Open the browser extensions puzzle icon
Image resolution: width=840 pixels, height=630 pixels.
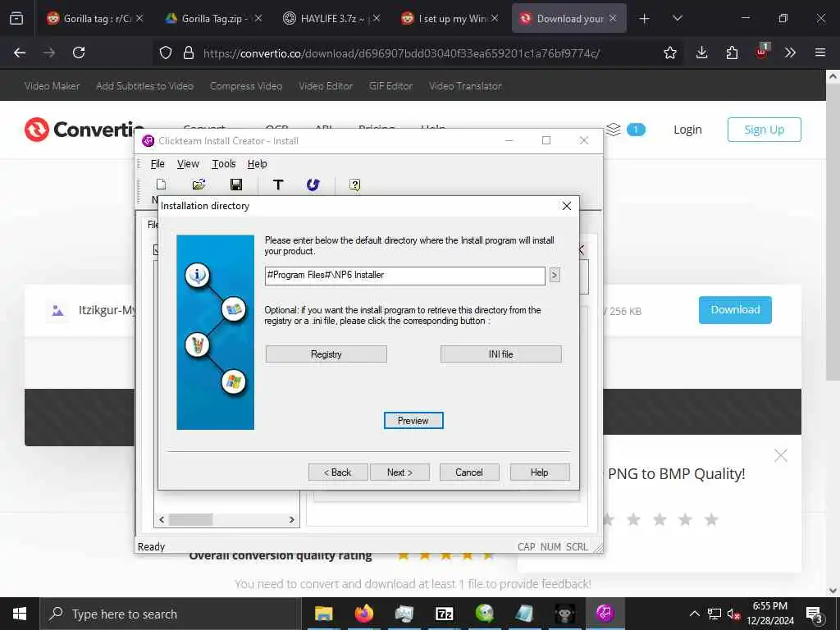tap(732, 52)
